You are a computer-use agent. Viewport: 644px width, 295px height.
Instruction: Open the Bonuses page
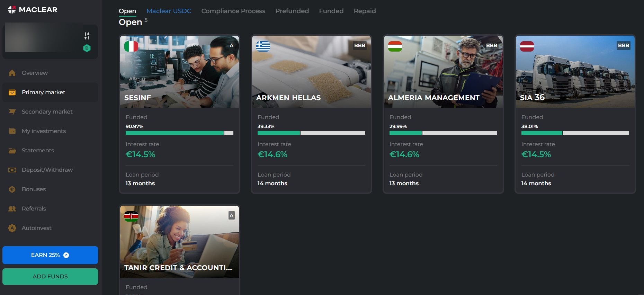point(50,189)
